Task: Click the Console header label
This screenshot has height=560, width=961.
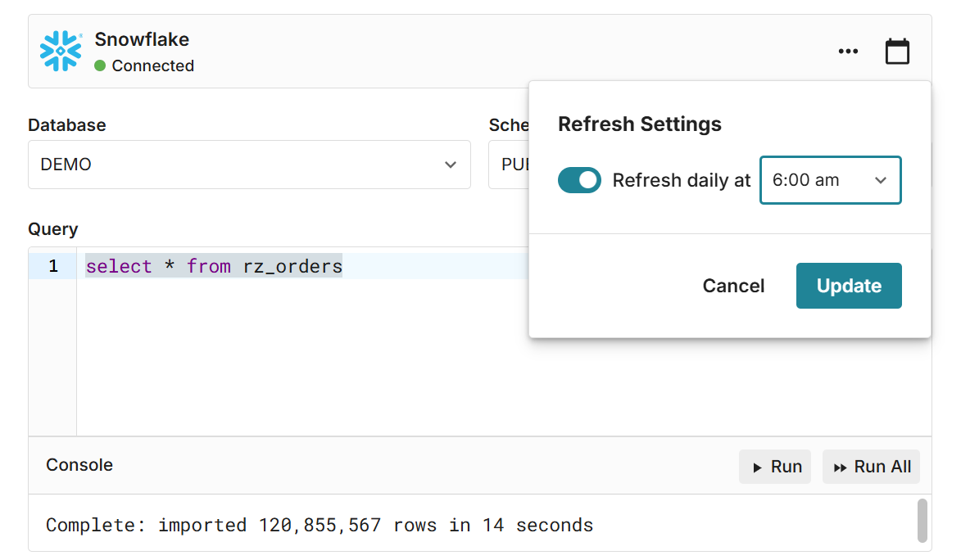Action: click(79, 465)
